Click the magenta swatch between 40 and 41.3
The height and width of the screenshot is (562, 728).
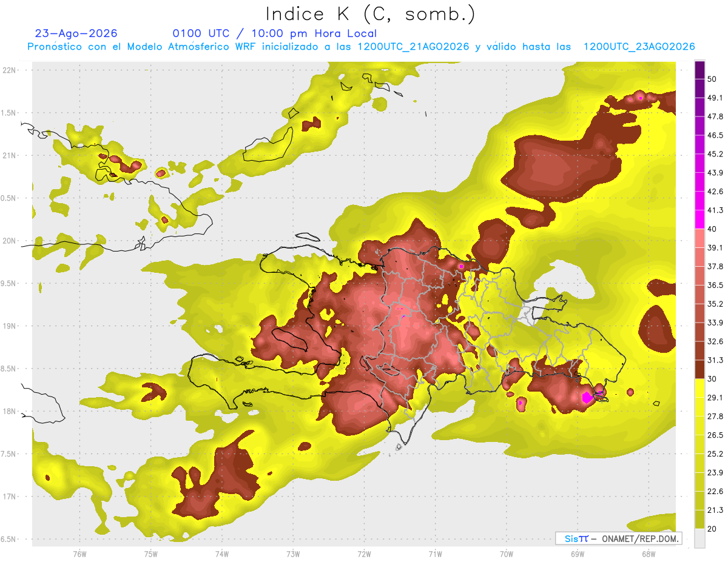tap(699, 219)
